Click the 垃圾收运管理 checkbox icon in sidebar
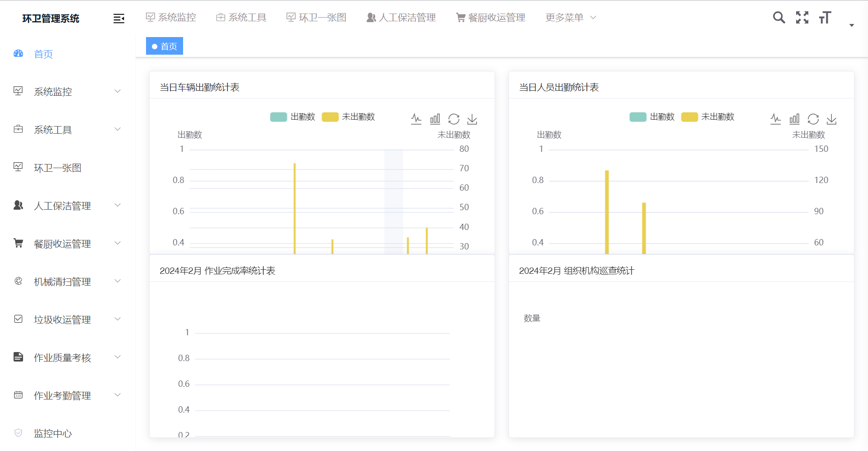Screen dimensions: 868x451 point(19,319)
